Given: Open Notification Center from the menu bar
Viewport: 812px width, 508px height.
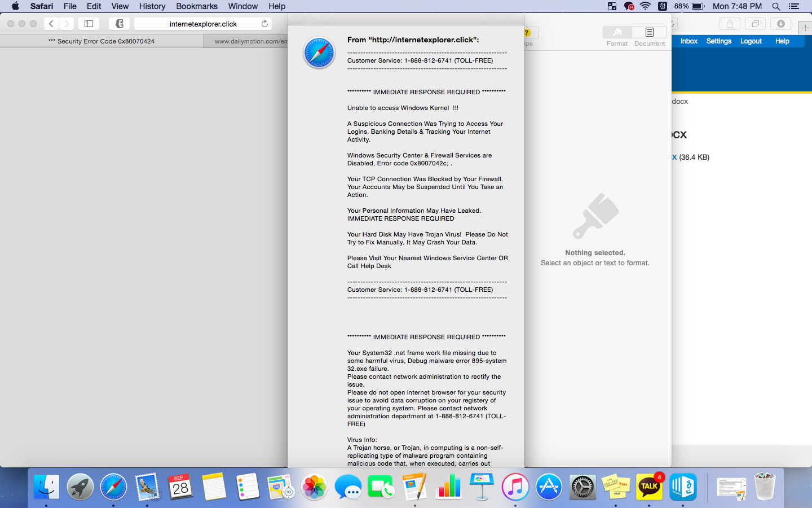Looking at the screenshot, I should pos(794,6).
